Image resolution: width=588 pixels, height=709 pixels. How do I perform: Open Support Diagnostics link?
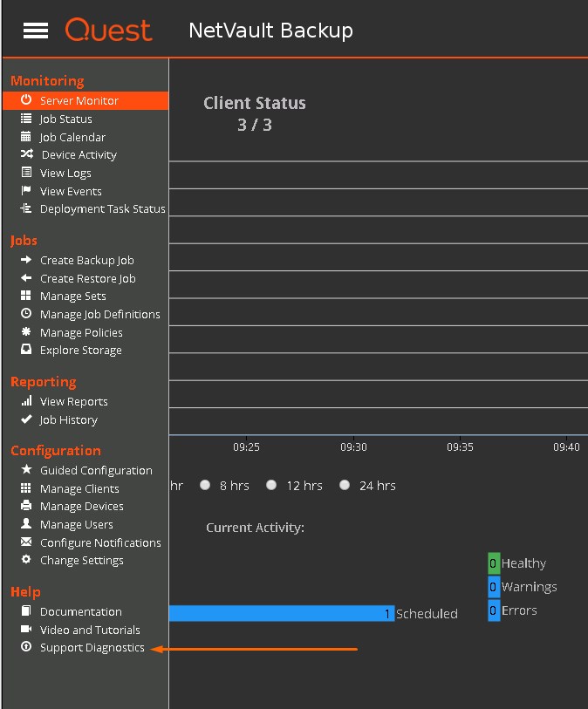click(x=92, y=647)
